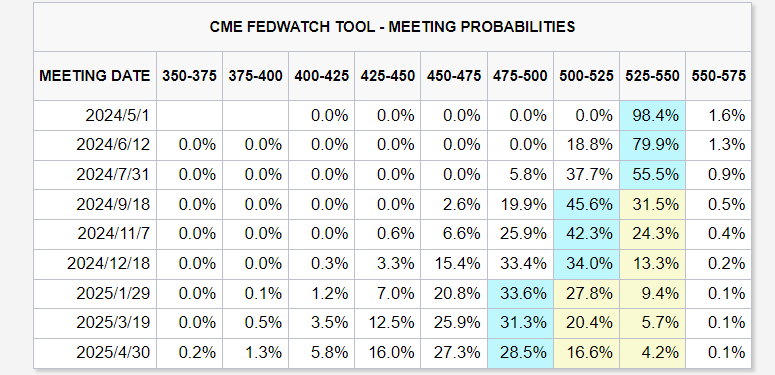Click the MEETING DATE column header
Image resolution: width=775 pixels, height=375 pixels.
[95, 76]
